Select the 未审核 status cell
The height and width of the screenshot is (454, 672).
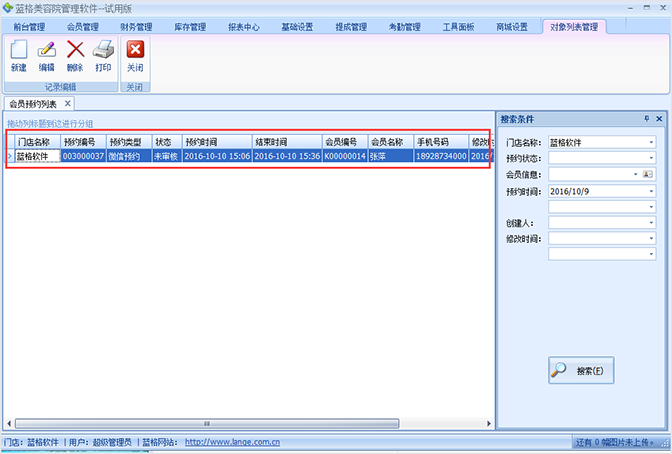167,156
